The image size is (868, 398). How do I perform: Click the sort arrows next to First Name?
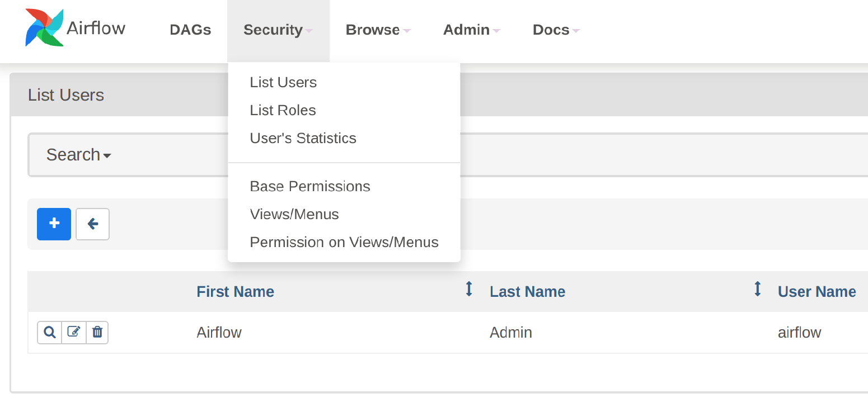coord(468,290)
